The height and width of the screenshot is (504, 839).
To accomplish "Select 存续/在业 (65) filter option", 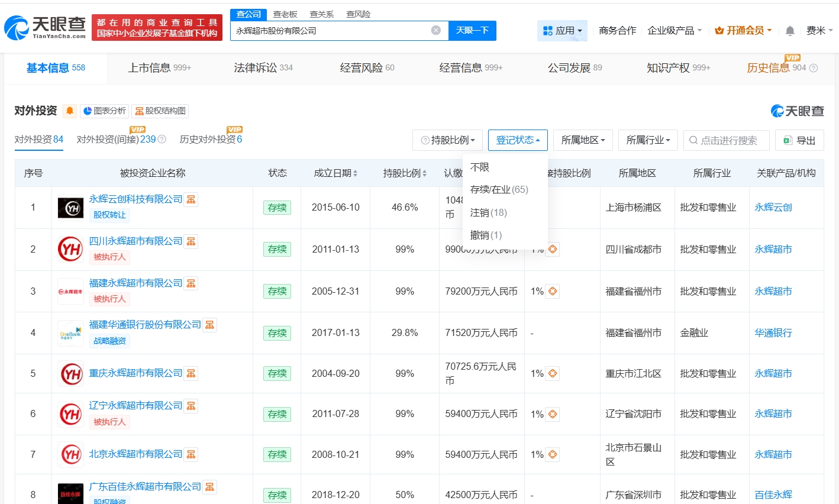I will pos(499,190).
